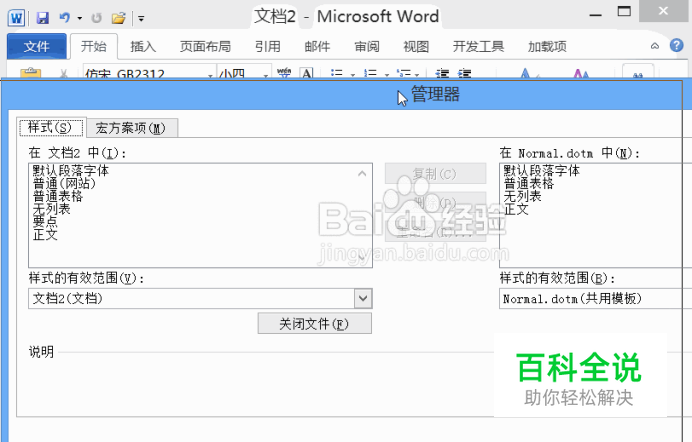Viewport: 692px width, 442px height.
Task: Click the Normal.dotm(共用模板) scope box
Action: 595,299
